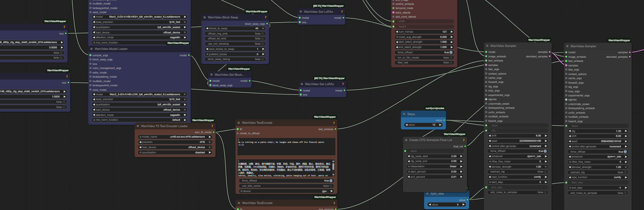This screenshot has width=644, height=210.
Task: Click compile_args input port on Model Loader
Action: (x=90, y=55)
